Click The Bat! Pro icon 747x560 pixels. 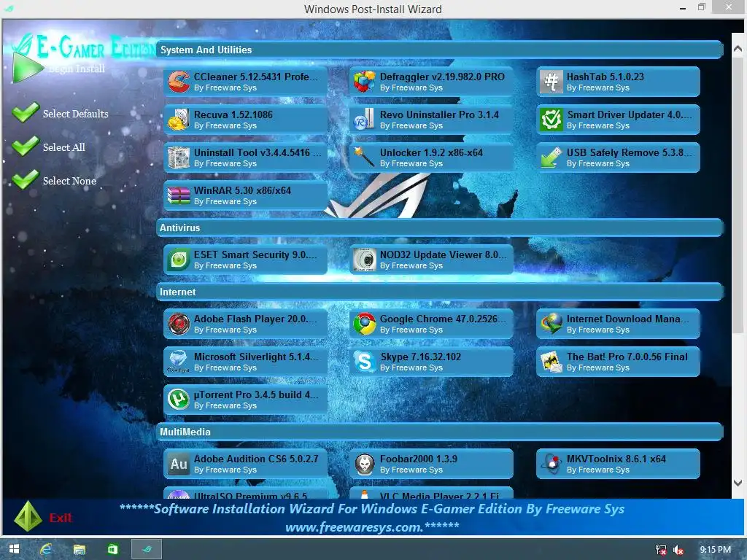pos(551,362)
